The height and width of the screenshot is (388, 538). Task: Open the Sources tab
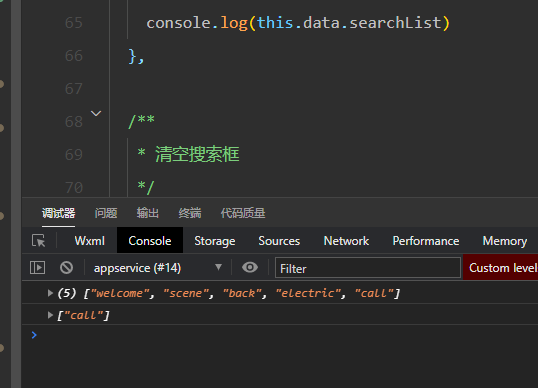[x=279, y=241]
